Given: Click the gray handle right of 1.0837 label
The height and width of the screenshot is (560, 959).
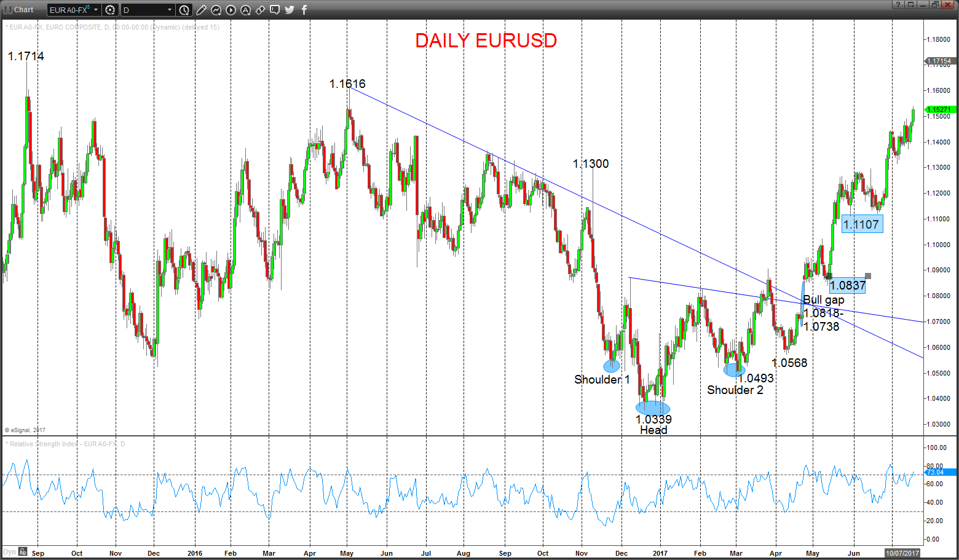Looking at the screenshot, I should 868,276.
